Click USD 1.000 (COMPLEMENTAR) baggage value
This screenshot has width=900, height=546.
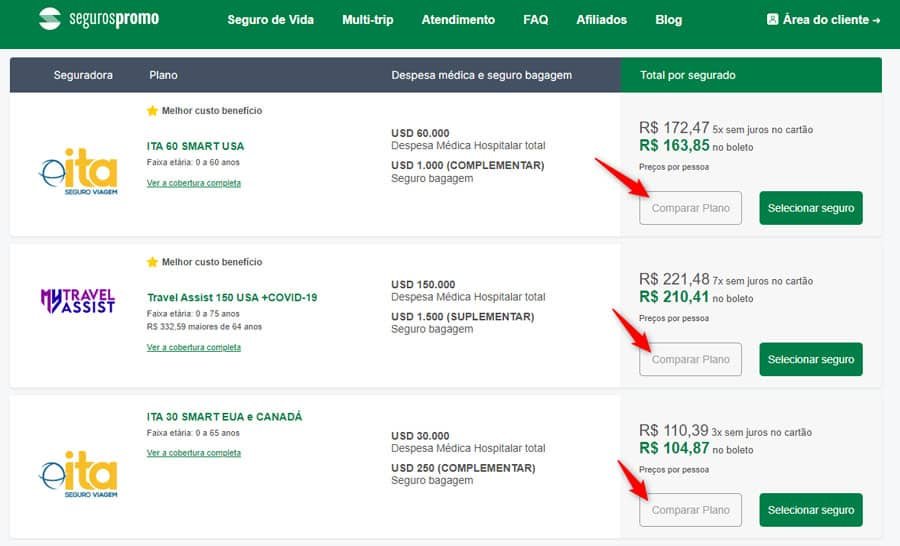pyautogui.click(x=468, y=165)
